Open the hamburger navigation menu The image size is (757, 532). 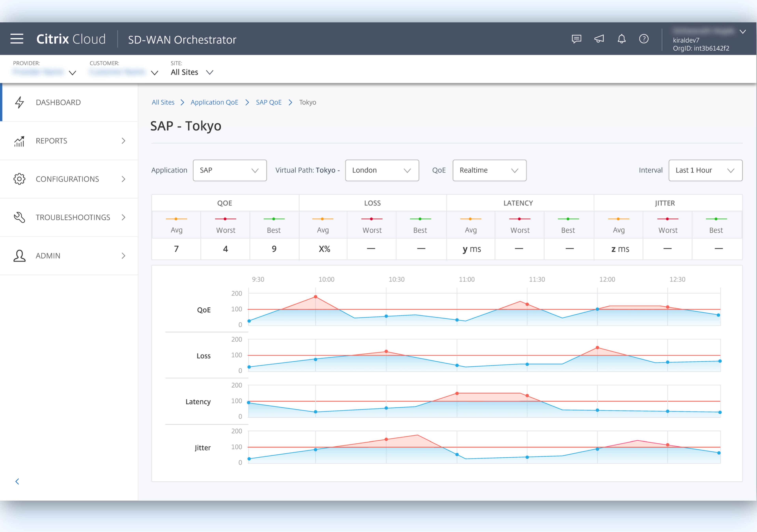(17, 39)
